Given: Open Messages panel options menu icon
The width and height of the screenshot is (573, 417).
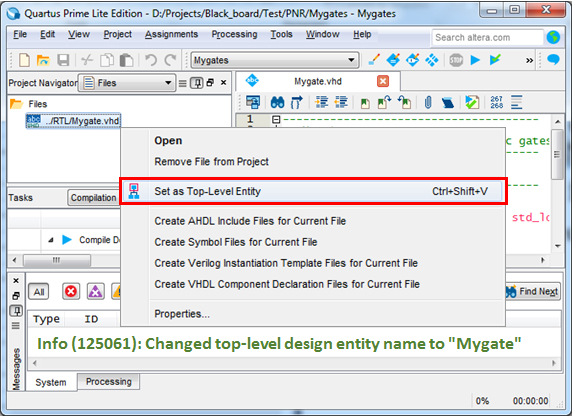Looking at the screenshot, I should (16, 325).
